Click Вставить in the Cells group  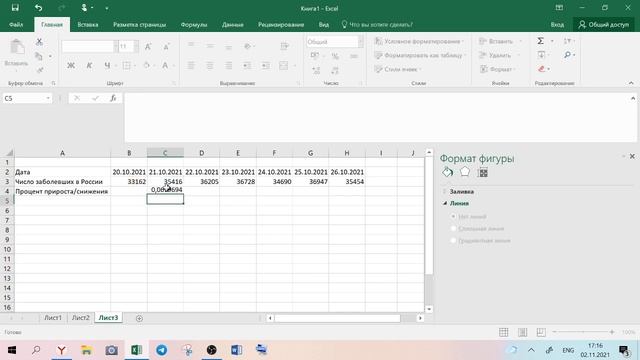pyautogui.click(x=500, y=41)
